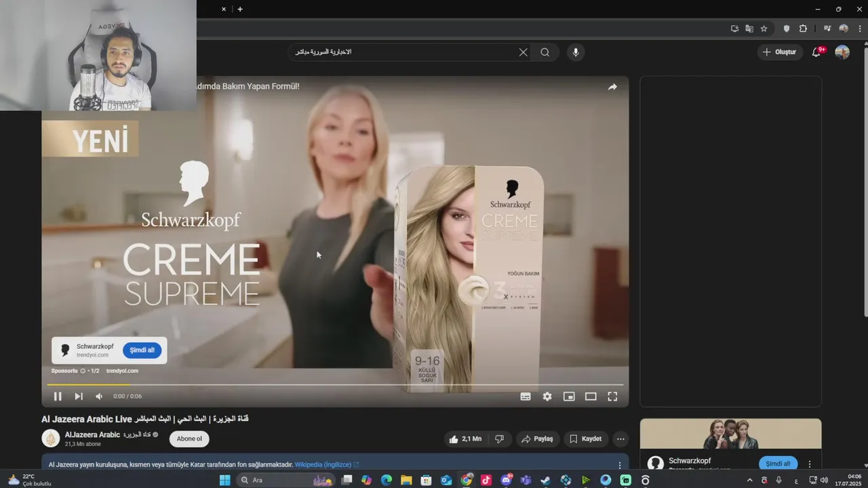Open the Chrome three-dot menu

click(x=859, y=28)
